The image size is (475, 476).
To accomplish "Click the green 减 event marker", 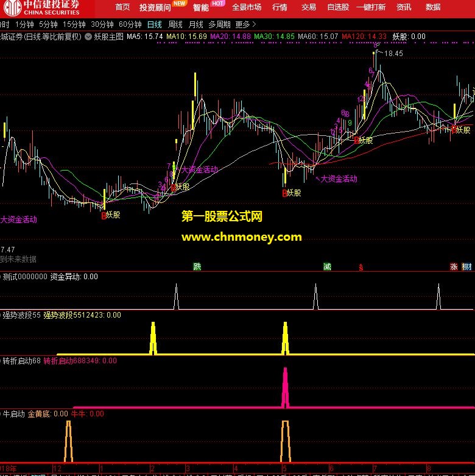I will [327, 266].
